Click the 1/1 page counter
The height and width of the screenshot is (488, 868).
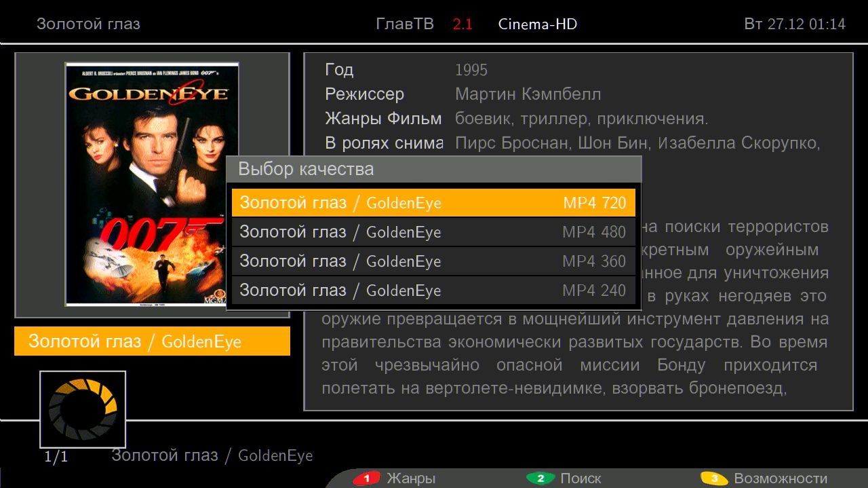pyautogui.click(x=56, y=457)
